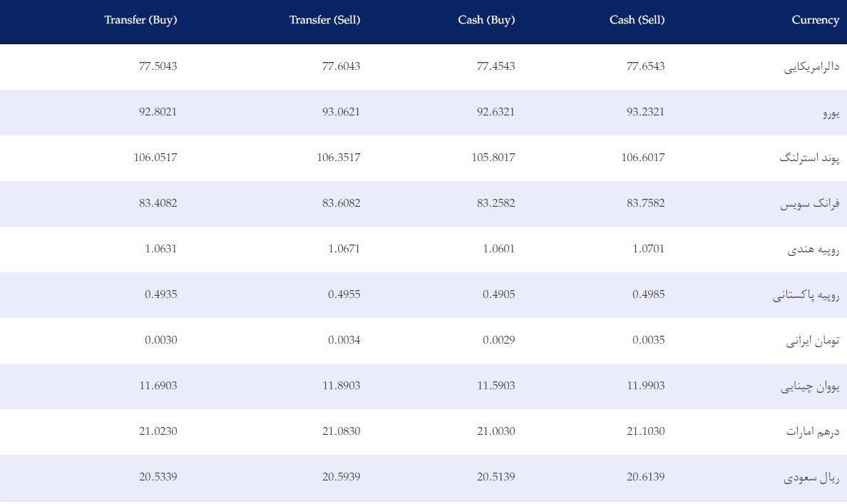Click the 0.0029 cash buy value
This screenshot has width=847, height=504.
click(498, 340)
